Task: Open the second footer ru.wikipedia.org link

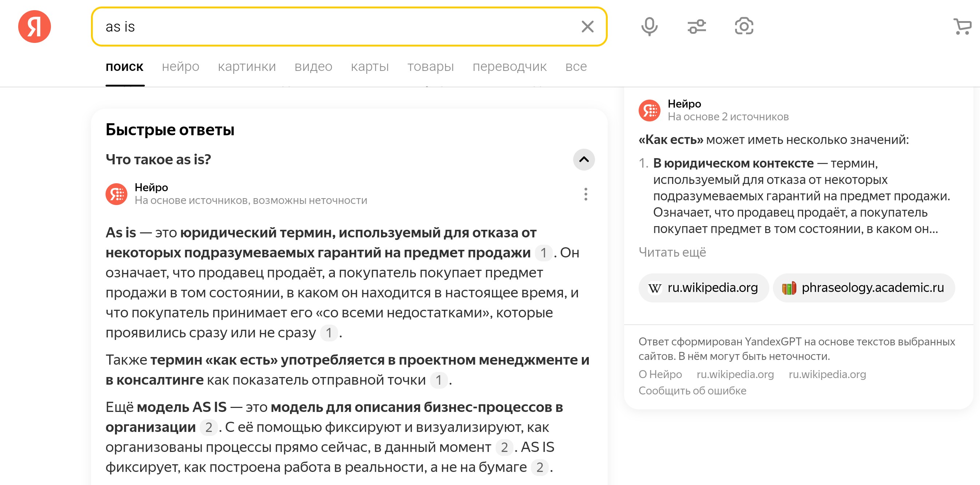Action: coord(827,375)
